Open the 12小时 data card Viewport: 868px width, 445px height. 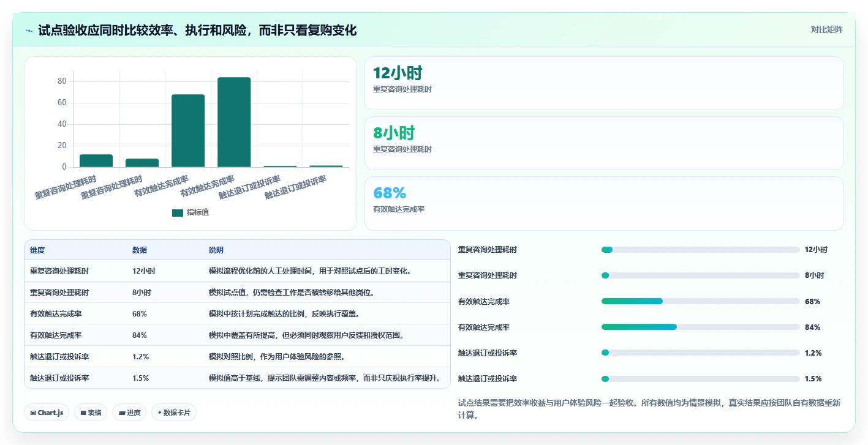(x=604, y=83)
